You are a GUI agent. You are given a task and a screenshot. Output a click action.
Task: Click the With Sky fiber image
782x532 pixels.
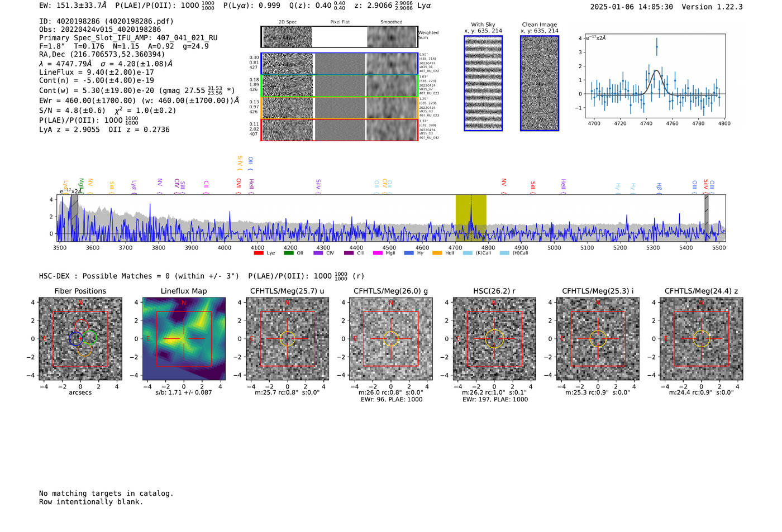coord(483,83)
